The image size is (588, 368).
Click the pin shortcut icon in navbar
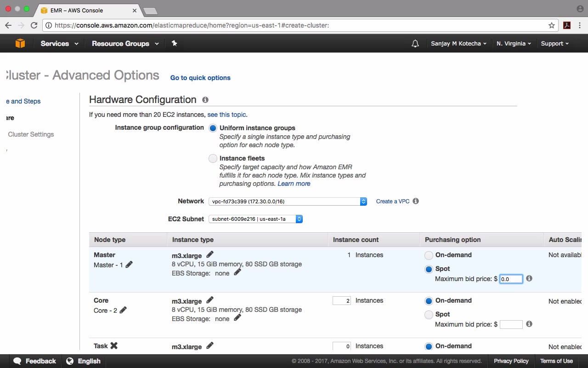click(174, 43)
